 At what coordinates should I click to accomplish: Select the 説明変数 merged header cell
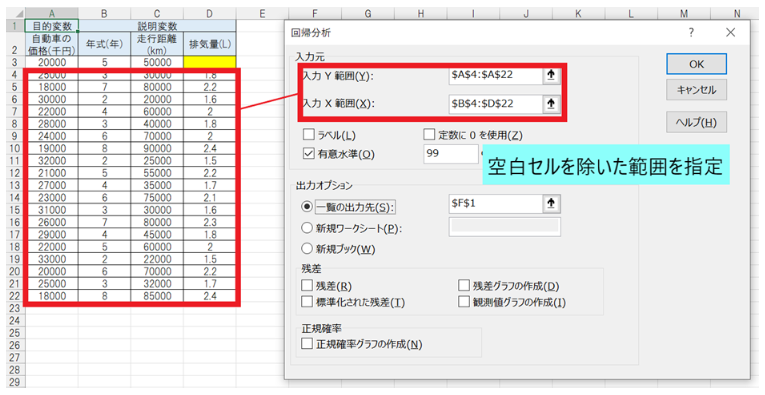[x=157, y=26]
